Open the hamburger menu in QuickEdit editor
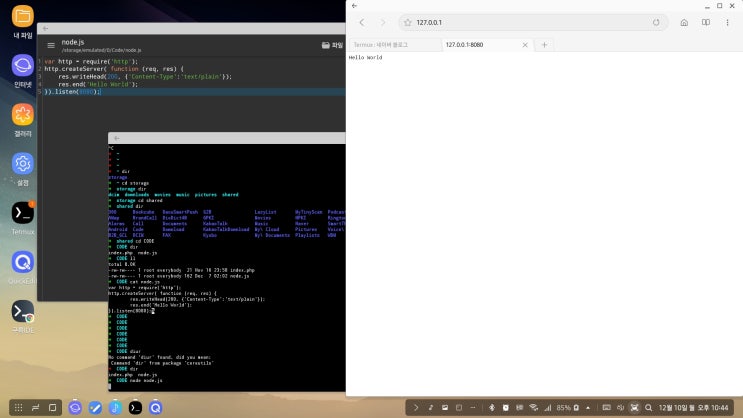 (51, 45)
